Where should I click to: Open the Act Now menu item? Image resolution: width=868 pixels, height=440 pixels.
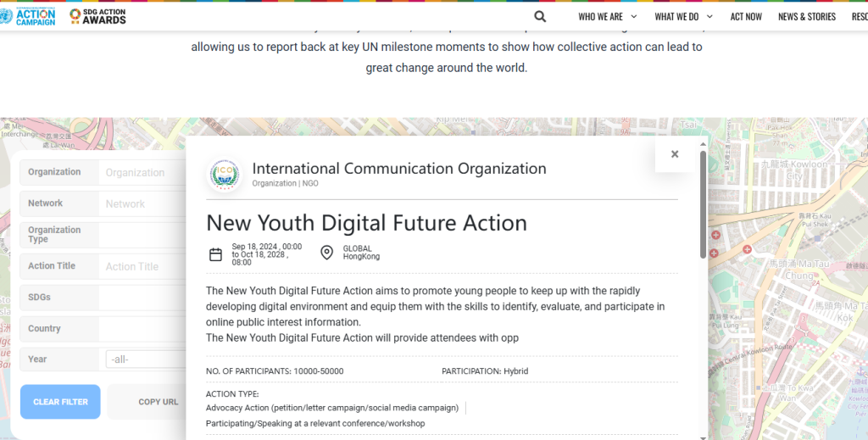[x=746, y=16]
